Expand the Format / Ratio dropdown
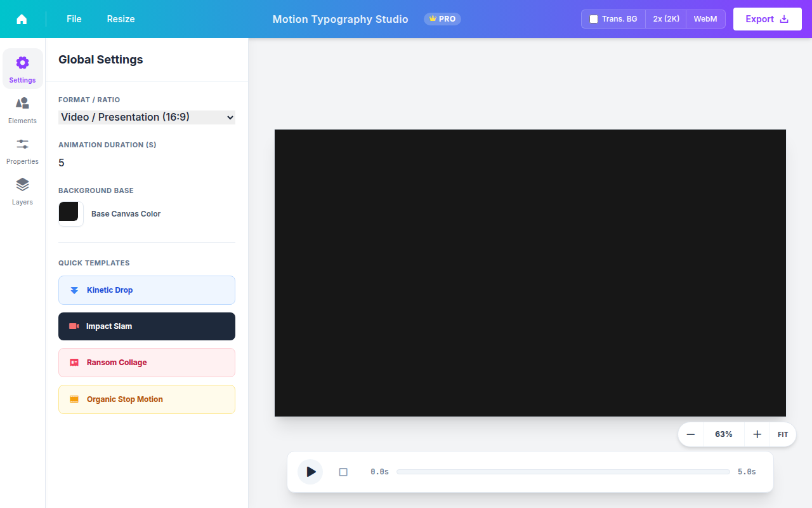Screen dimensions: 812x508 click(147, 117)
